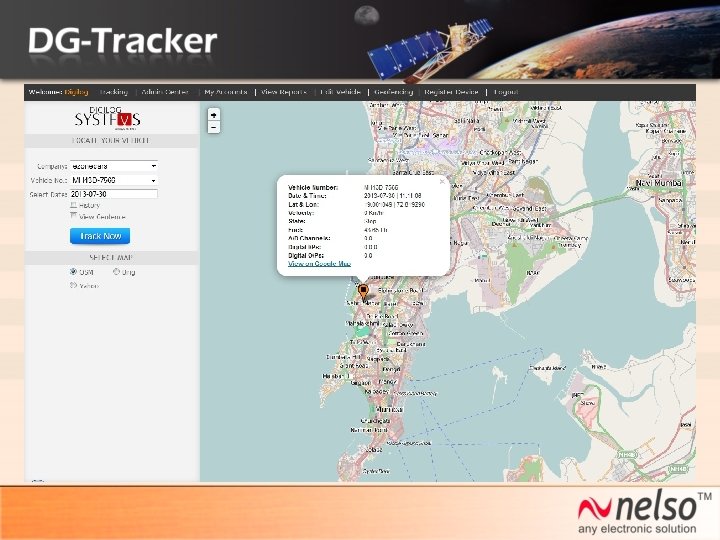Viewport: 720px width, 540px height.
Task: Open the Company dropdown
Action: tap(114, 166)
